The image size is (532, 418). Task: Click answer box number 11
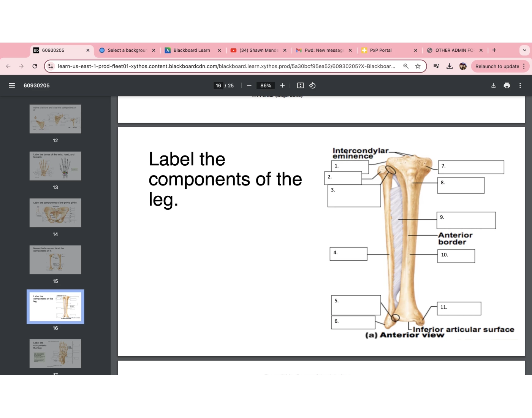point(459,309)
